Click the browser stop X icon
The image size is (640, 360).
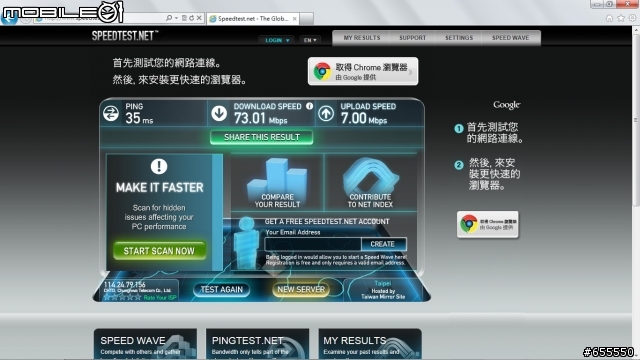click(x=199, y=18)
